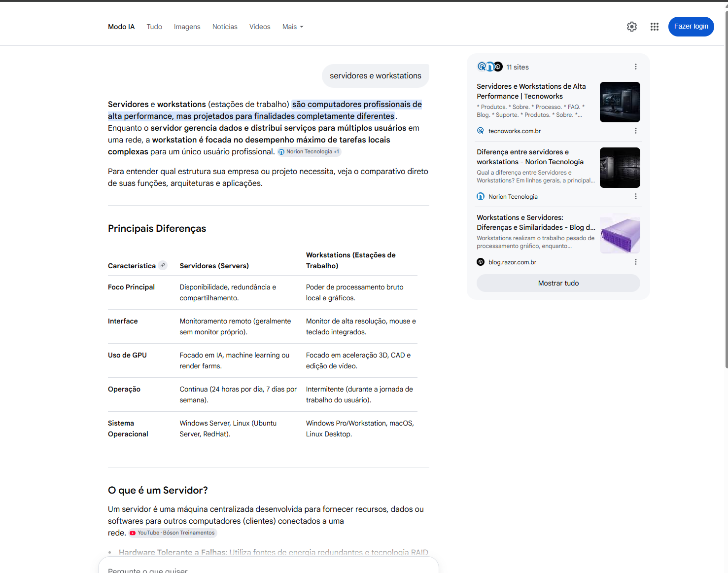Open the settings gear icon
Screen dimensions: 728x573
pyautogui.click(x=632, y=27)
